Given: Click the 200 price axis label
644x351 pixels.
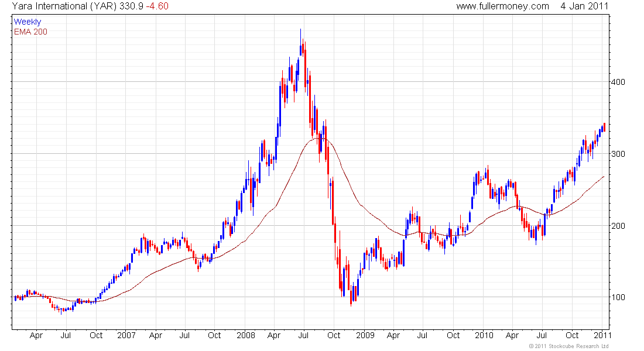Looking at the screenshot, I should 618,226.
